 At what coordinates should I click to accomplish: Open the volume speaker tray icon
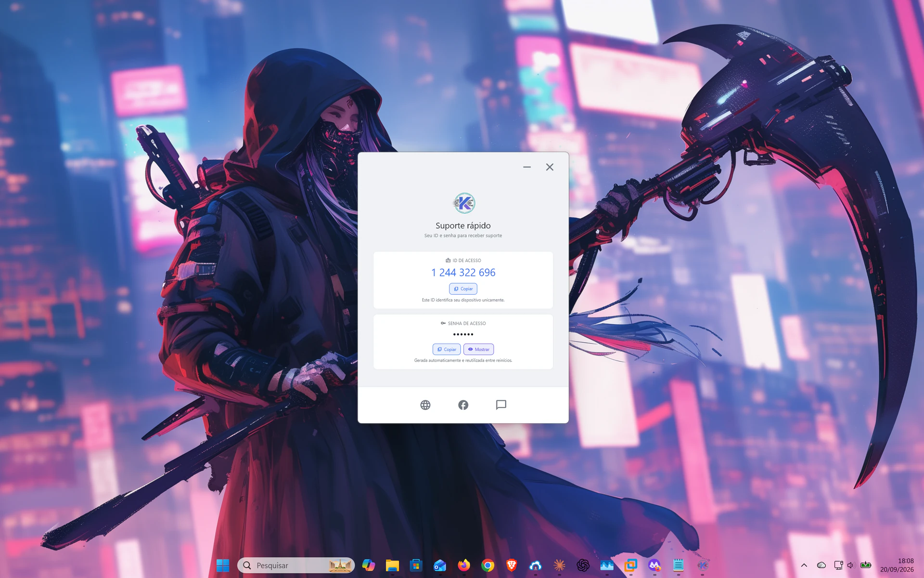click(x=850, y=565)
